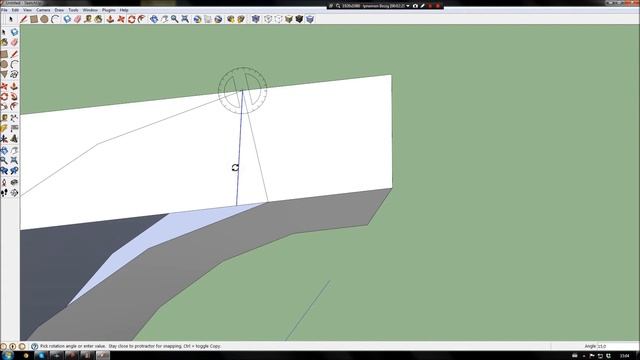Click status text 'Pick rotation angle or enter value'
This screenshot has width=640, height=360.
point(73,346)
